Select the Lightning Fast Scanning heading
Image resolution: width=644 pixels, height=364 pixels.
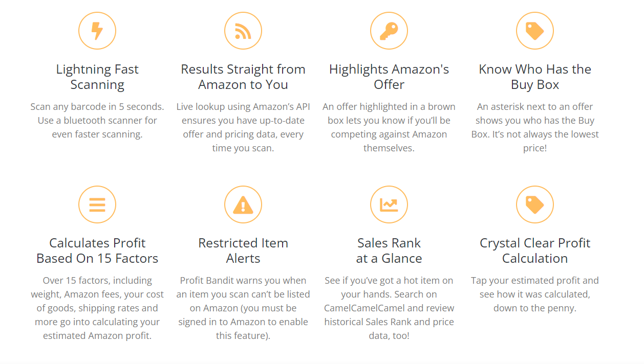[x=97, y=77]
